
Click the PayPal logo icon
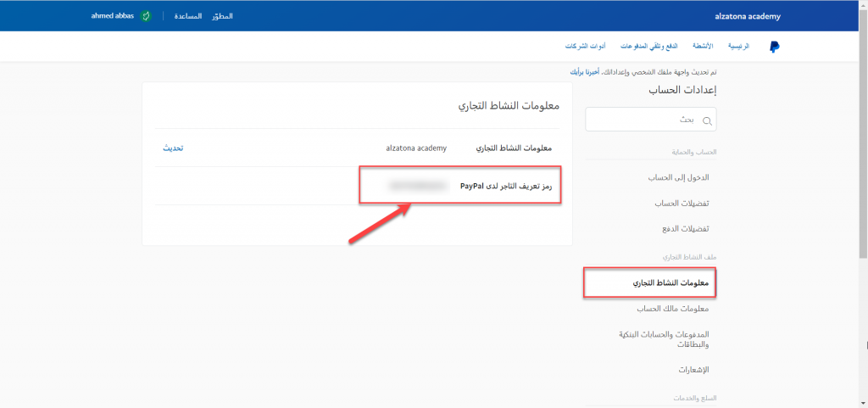tap(775, 47)
